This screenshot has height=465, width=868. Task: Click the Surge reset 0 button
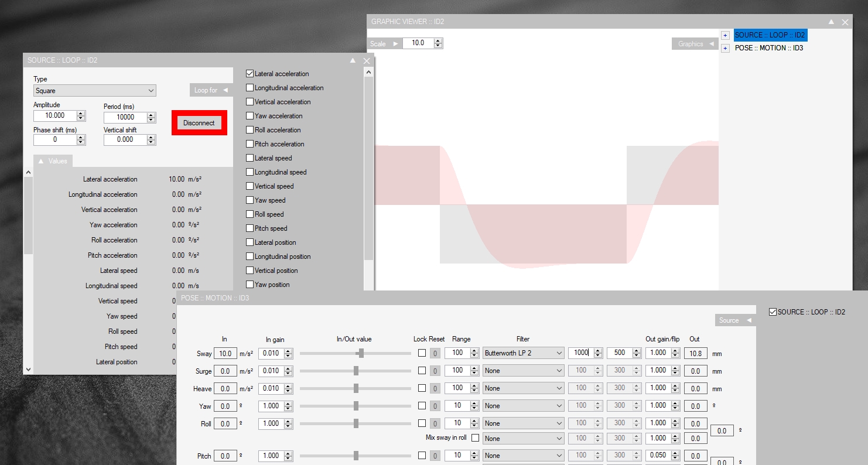pyautogui.click(x=435, y=371)
